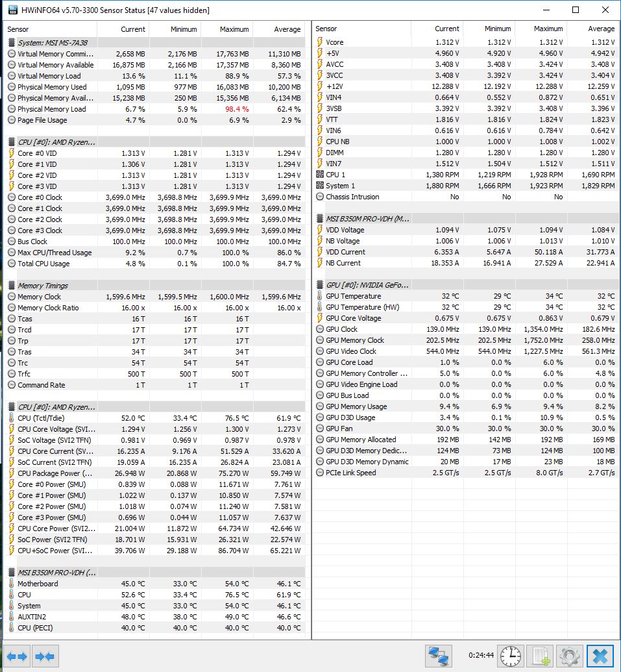621x672 pixels.
Task: Select the Tcas timing row
Action: coord(156,319)
